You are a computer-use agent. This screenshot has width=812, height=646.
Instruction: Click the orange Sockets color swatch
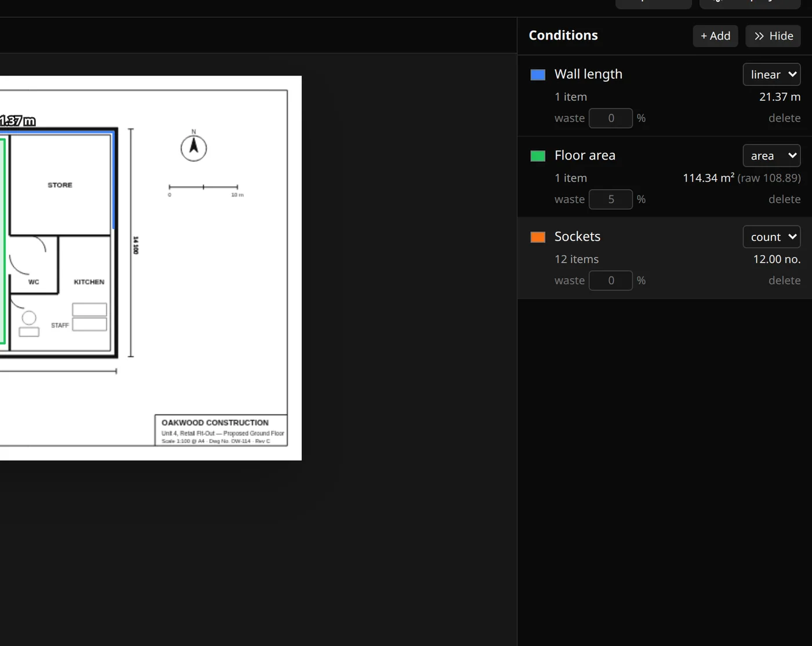538,237
